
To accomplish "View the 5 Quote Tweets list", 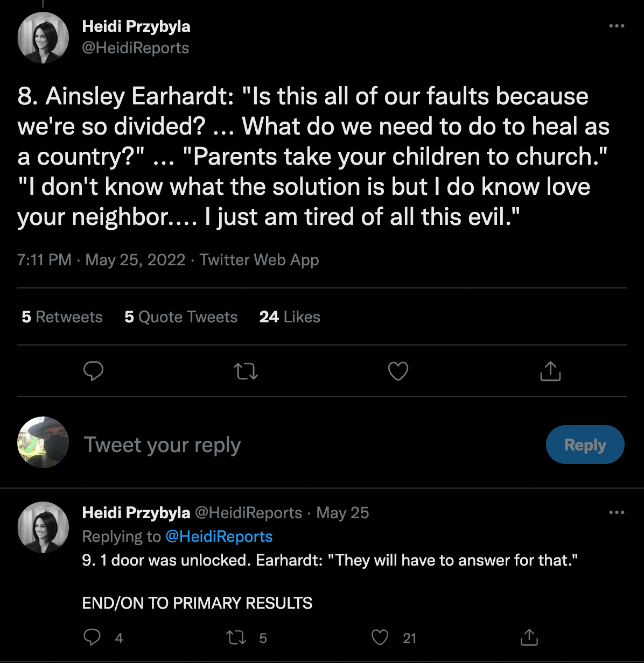I will click(181, 317).
